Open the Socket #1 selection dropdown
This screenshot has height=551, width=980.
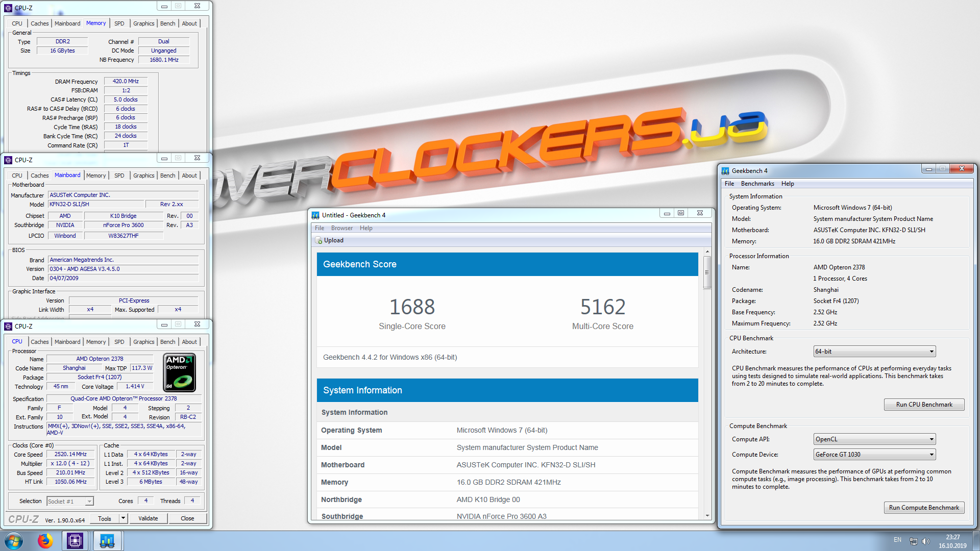click(x=70, y=502)
